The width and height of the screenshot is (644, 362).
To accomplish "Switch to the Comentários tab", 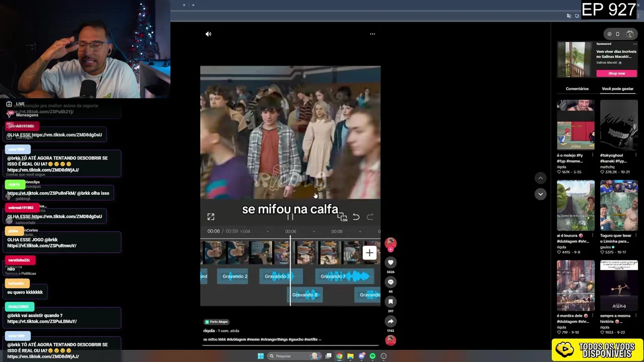I will (x=577, y=88).
